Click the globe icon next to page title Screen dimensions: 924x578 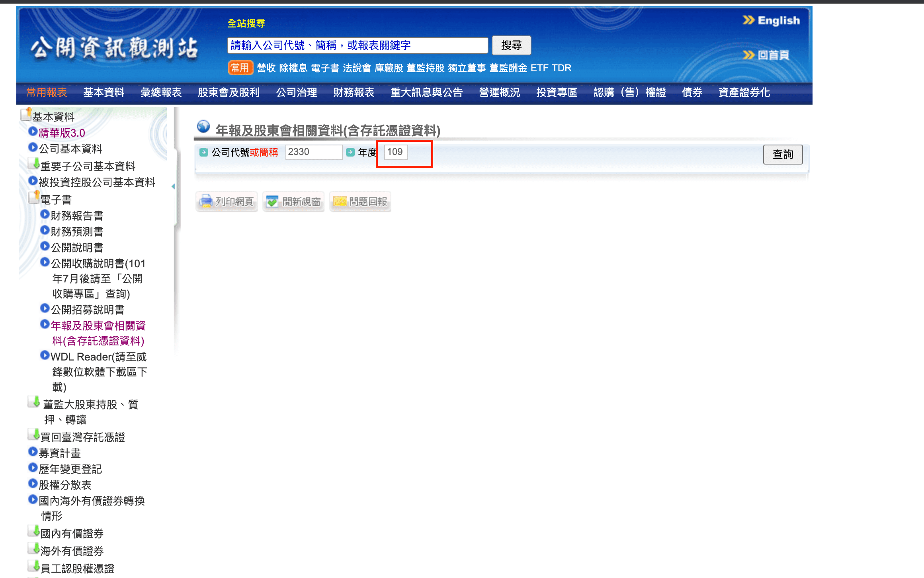coord(203,127)
